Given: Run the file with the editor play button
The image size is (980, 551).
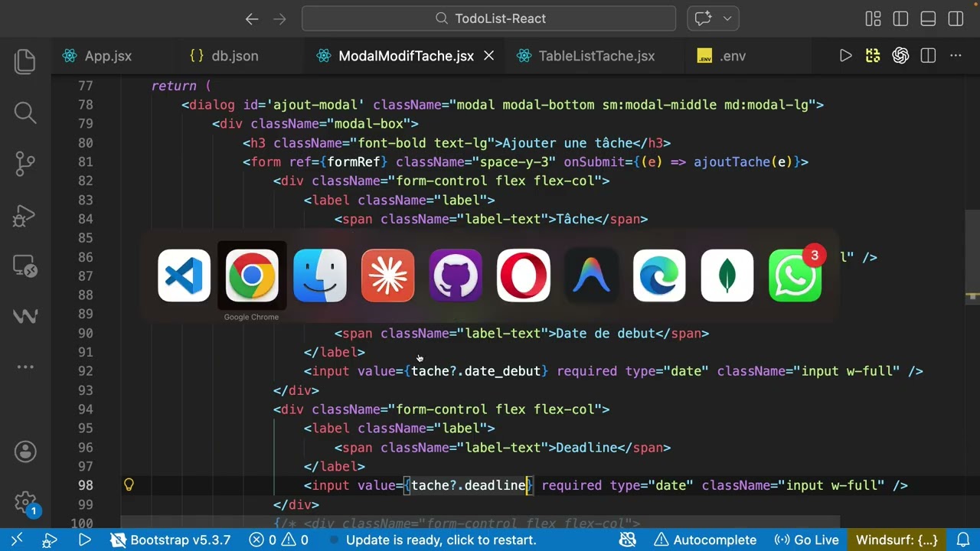Looking at the screenshot, I should [845, 56].
